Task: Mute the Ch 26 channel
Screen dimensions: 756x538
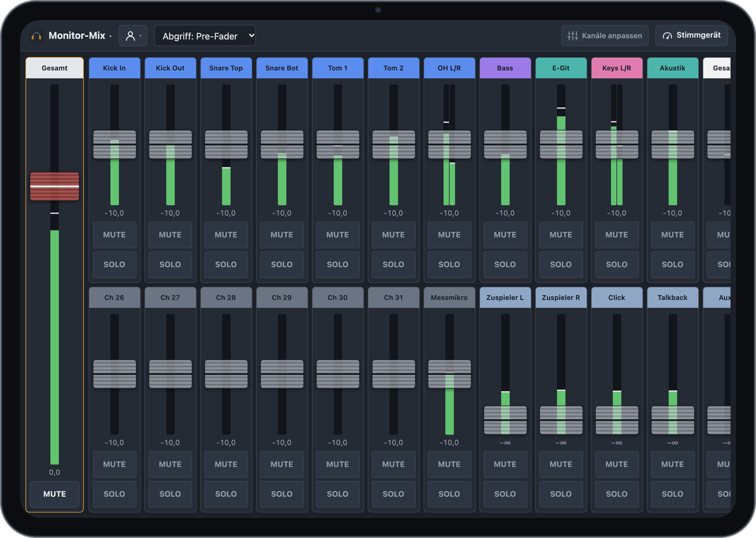Action: pos(114,465)
